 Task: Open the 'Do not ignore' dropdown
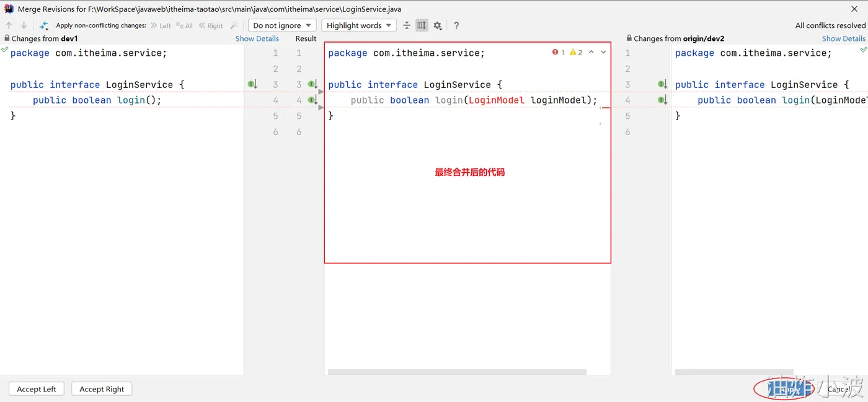(282, 25)
